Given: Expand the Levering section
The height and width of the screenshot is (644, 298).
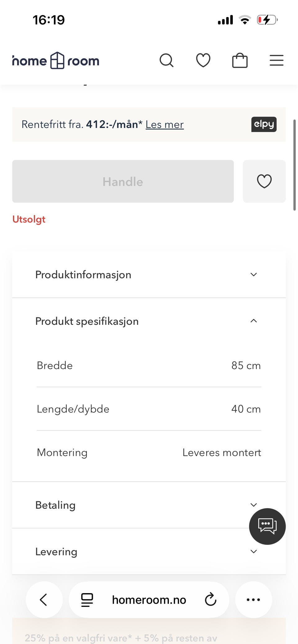Looking at the screenshot, I should pyautogui.click(x=149, y=552).
